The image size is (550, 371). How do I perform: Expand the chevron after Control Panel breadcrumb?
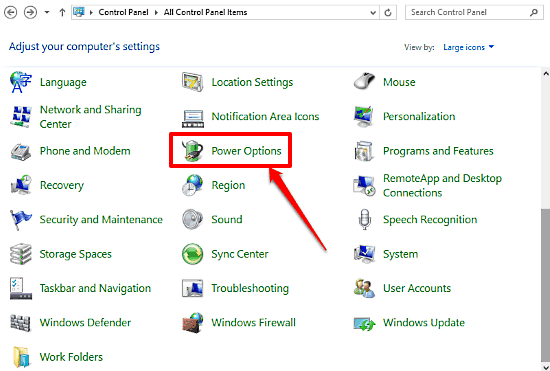(x=156, y=12)
